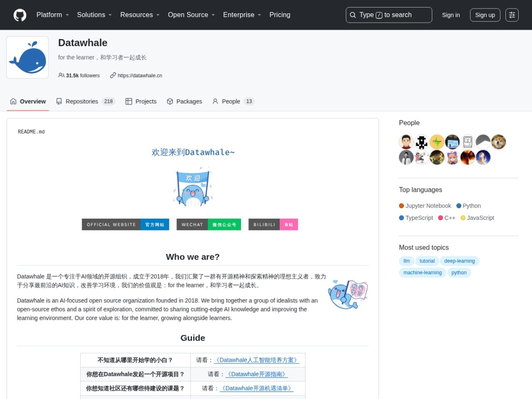Click the Sign up button
Screen dimensions: 532x399
point(485,15)
